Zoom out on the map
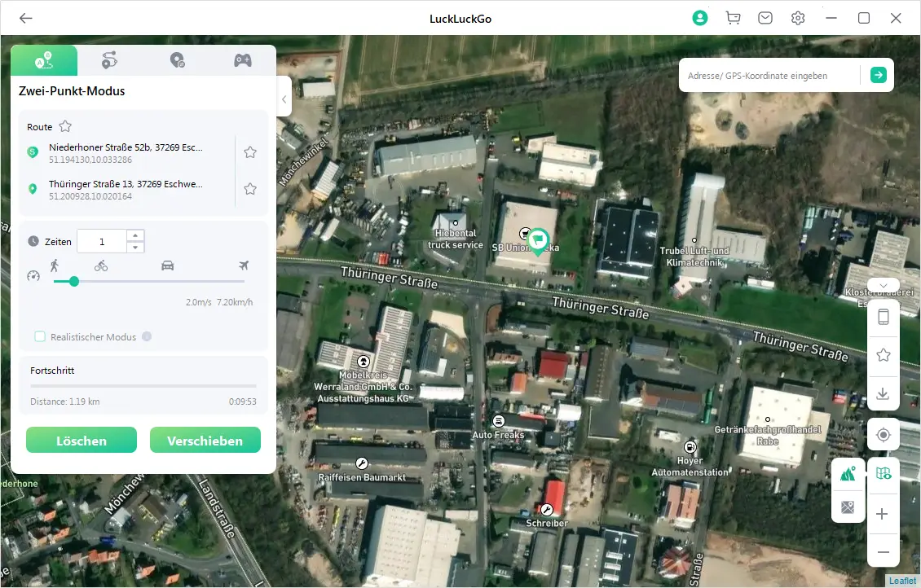Viewport: 921px width, 588px height. [882, 551]
